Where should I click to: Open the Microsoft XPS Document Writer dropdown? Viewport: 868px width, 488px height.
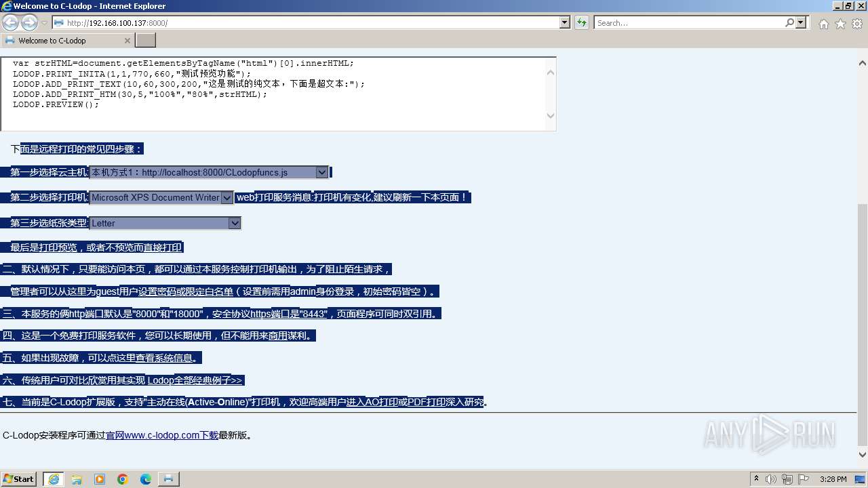tap(162, 197)
